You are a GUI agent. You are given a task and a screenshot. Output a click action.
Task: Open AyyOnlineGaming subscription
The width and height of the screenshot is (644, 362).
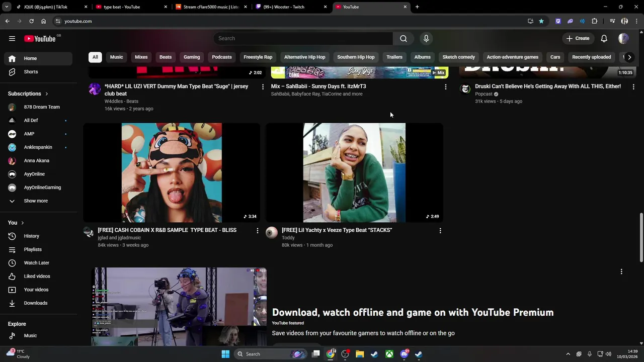pyautogui.click(x=38, y=188)
